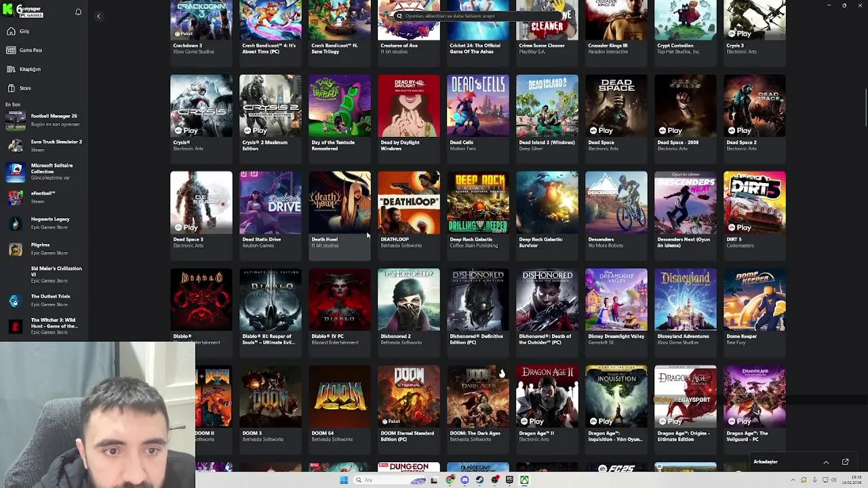Open Hogwarts Legacy in sidebar
This screenshot has height=488, width=868.
click(x=43, y=223)
